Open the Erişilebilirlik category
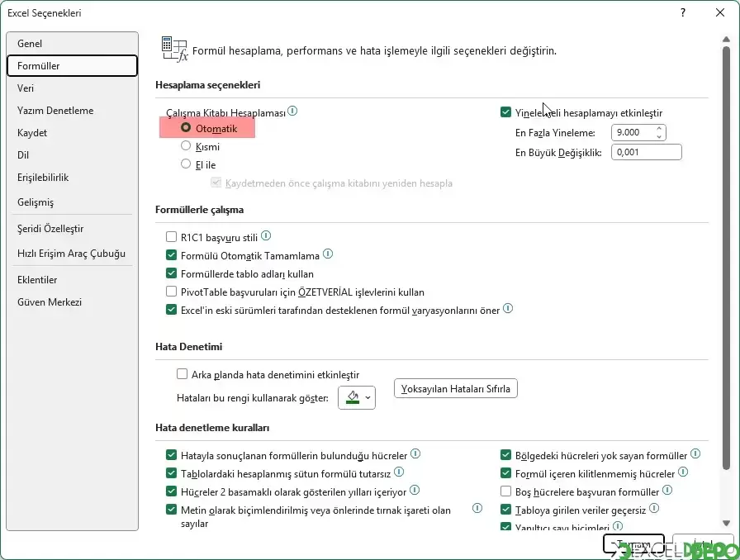This screenshot has height=560, width=740. coord(72,178)
